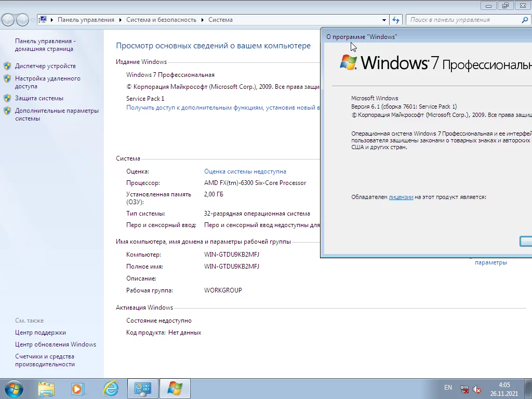Click WORKGROUP value text
This screenshot has height=399, width=532.
(223, 290)
